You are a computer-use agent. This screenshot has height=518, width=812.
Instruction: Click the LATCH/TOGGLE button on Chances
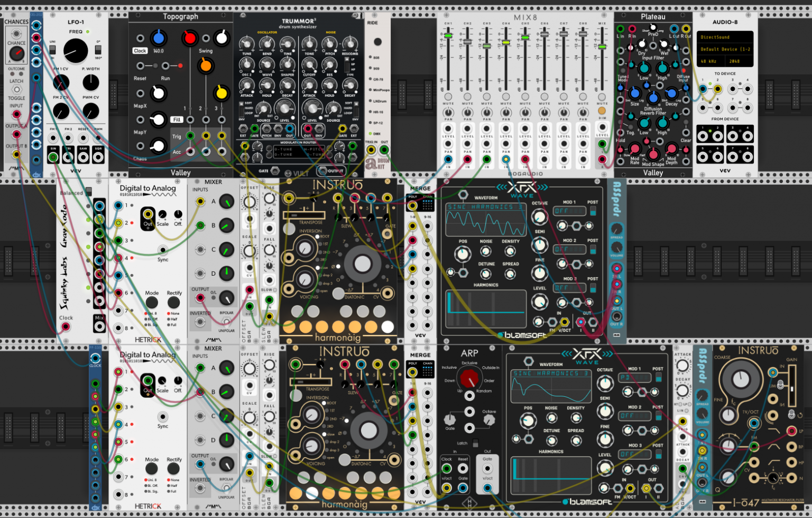(x=16, y=89)
